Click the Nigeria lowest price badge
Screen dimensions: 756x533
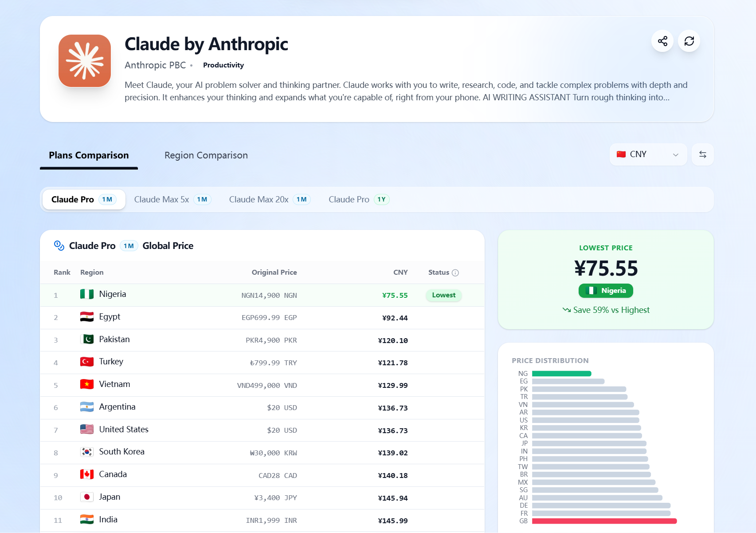(x=606, y=291)
